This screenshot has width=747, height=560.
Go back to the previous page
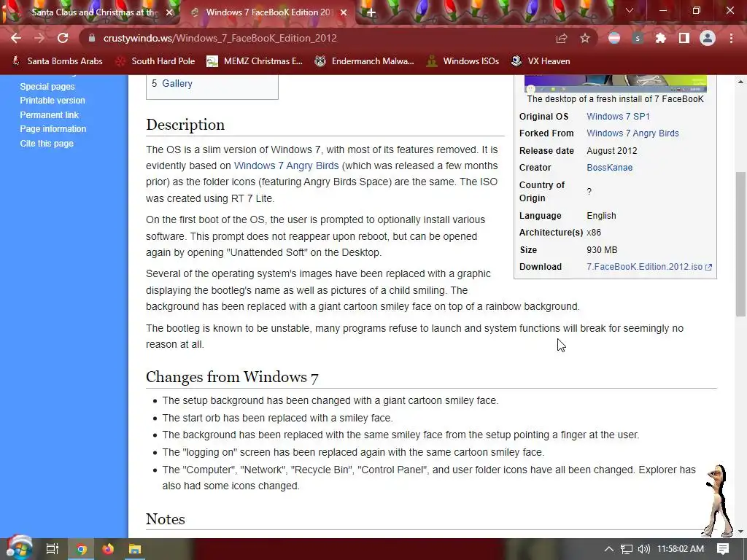(16, 38)
